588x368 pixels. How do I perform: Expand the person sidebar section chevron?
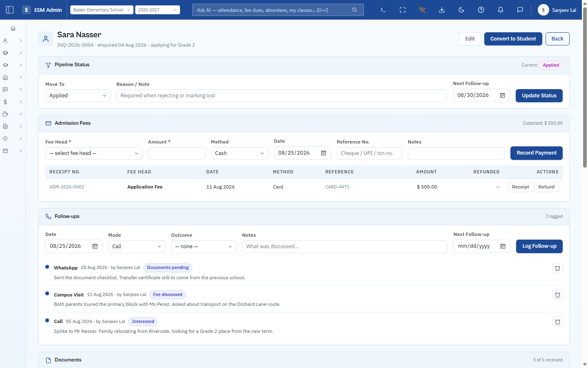click(x=20, y=40)
